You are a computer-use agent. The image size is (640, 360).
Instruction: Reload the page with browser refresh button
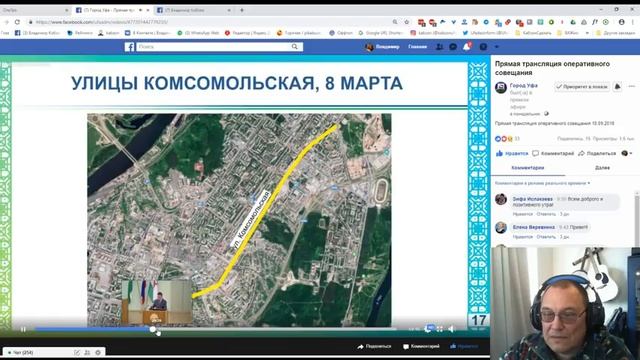pyautogui.click(x=17, y=22)
